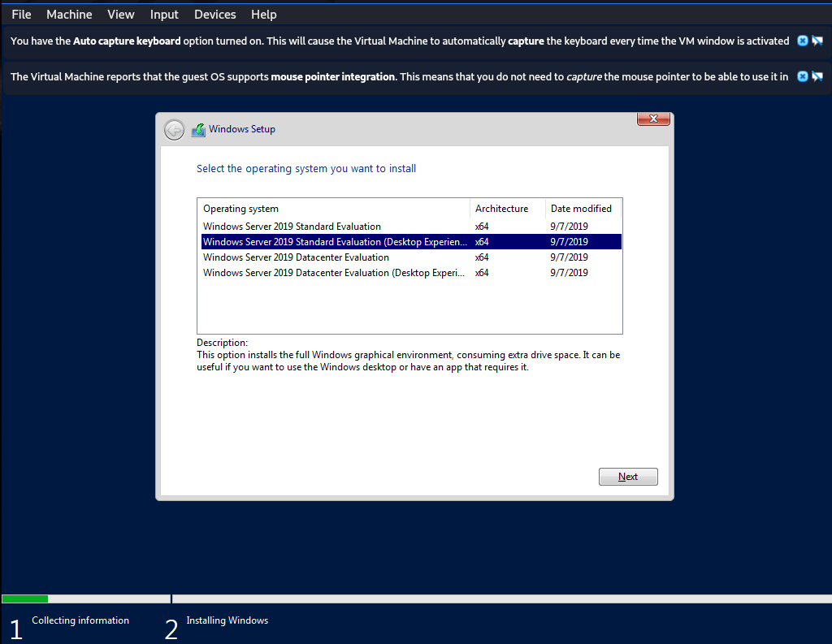832x644 pixels.
Task: Open the File menu
Action: (22, 15)
